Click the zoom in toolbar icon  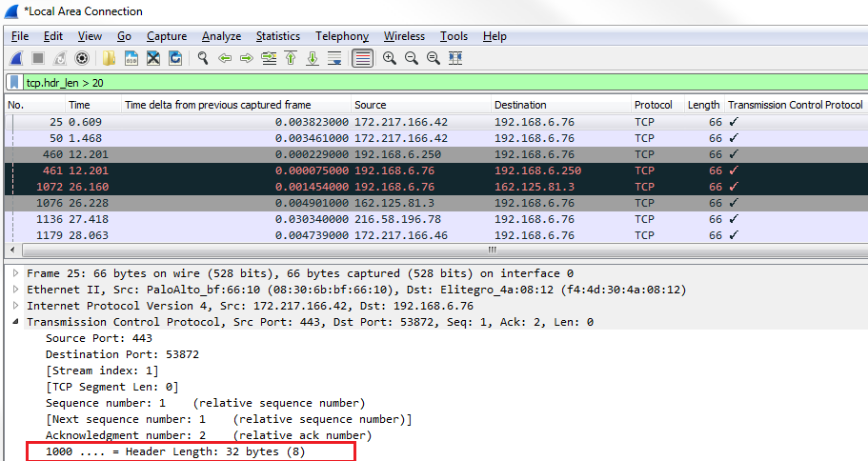tap(390, 58)
